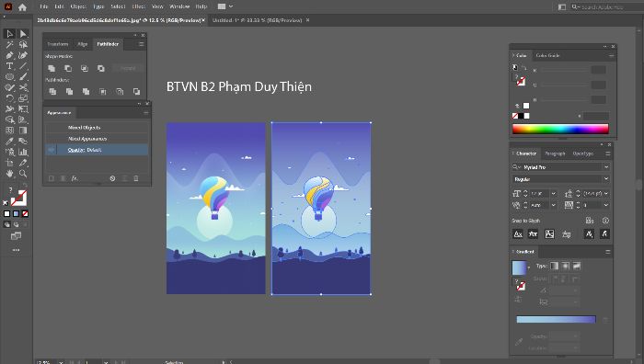Open the Character panel options menu
The image size is (644, 364).
pos(608,154)
